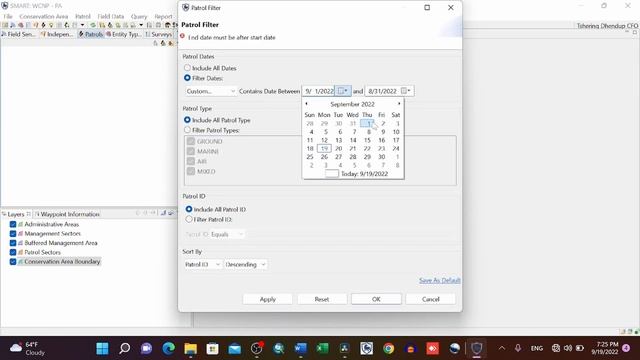Select Filter Patrol Types option

pos(187,130)
